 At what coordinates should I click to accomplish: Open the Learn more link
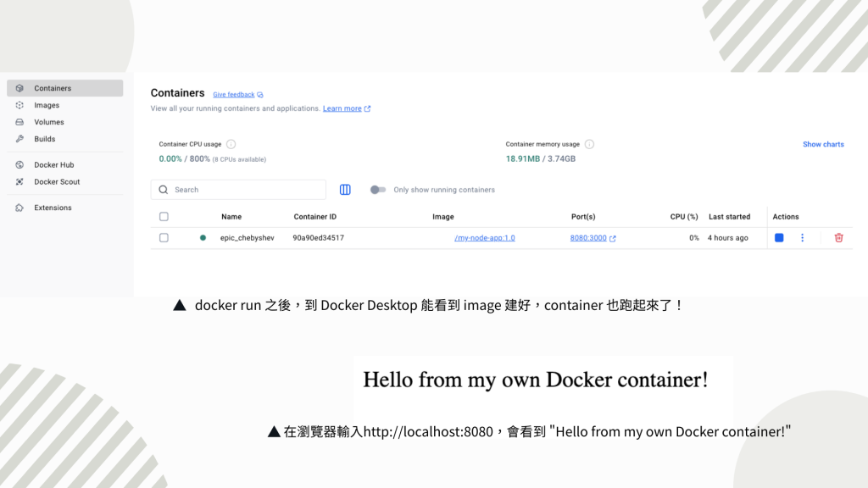(342, 108)
